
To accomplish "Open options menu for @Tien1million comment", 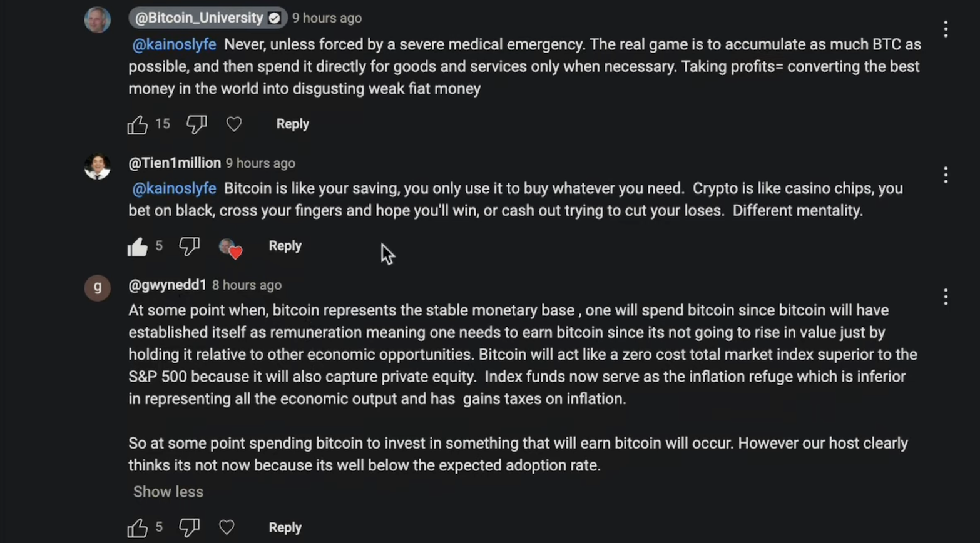I will 946,175.
